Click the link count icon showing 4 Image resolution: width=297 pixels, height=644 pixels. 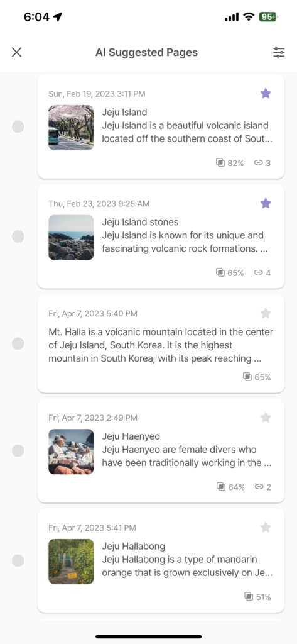pos(258,272)
